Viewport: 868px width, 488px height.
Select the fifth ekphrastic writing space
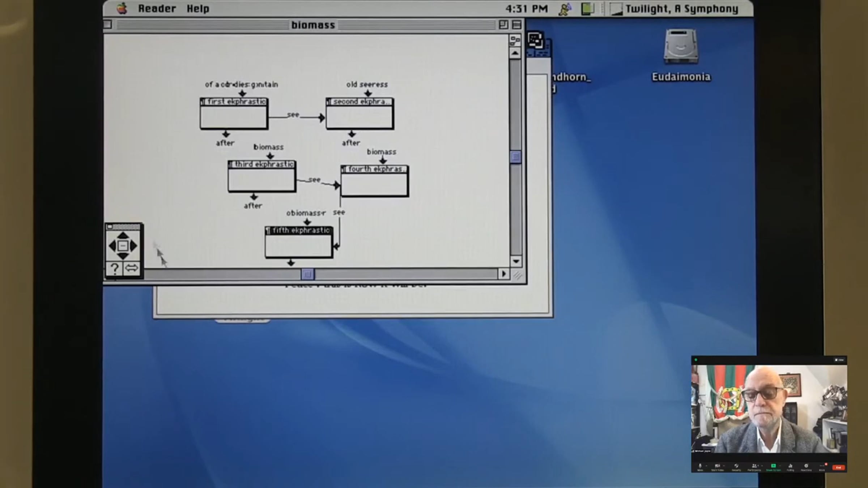tap(299, 242)
